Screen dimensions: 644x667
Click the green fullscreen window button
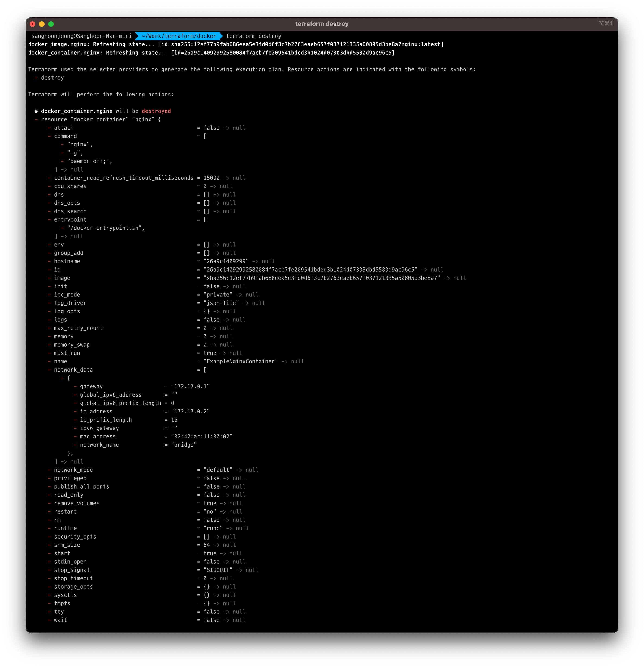(51, 24)
